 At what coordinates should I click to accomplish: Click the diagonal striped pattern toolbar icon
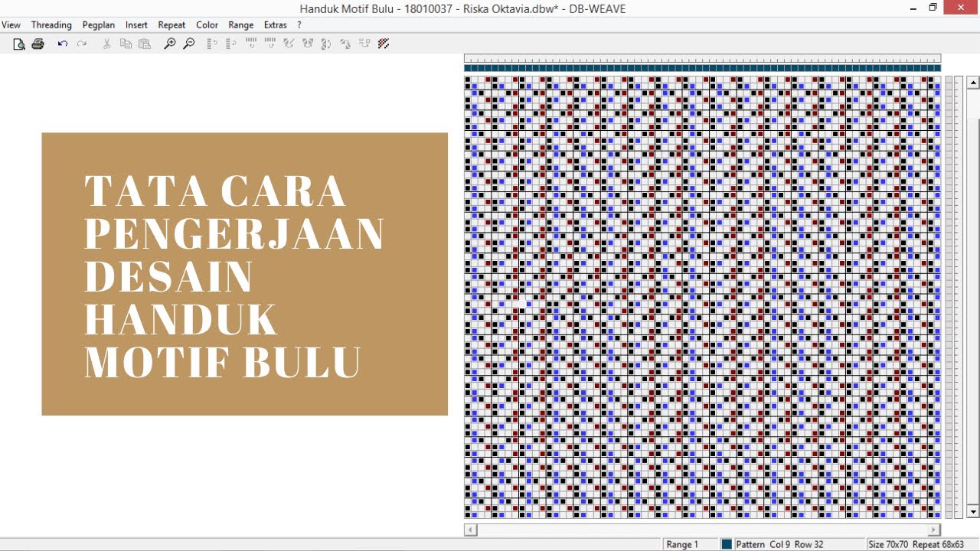tap(384, 44)
